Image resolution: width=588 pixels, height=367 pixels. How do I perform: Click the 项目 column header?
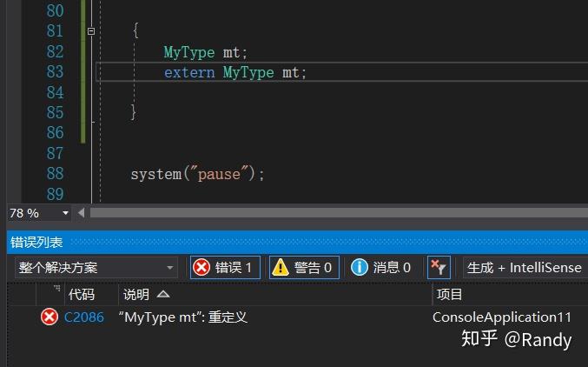pos(450,295)
